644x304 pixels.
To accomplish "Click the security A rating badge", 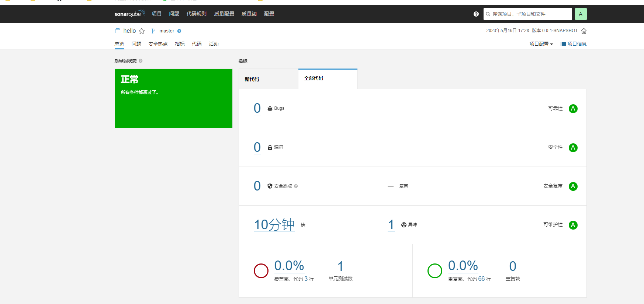I will 573,148.
